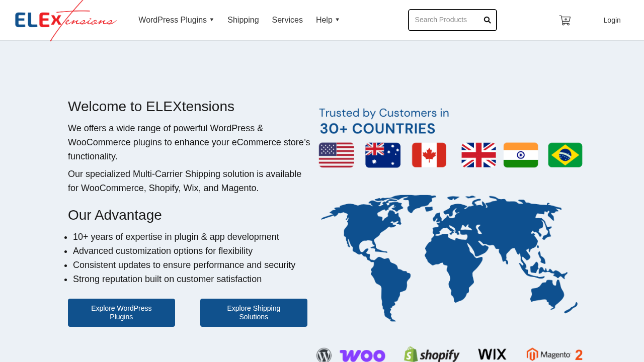
Task: Click the Welcome to ELEXtensions heading
Action: point(151,107)
